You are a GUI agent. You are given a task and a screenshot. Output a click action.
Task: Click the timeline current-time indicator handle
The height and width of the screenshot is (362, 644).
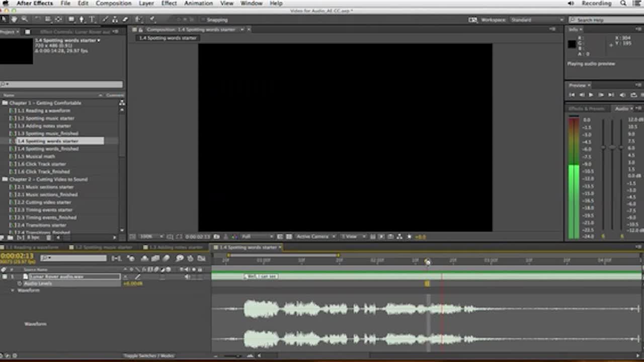[428, 261]
